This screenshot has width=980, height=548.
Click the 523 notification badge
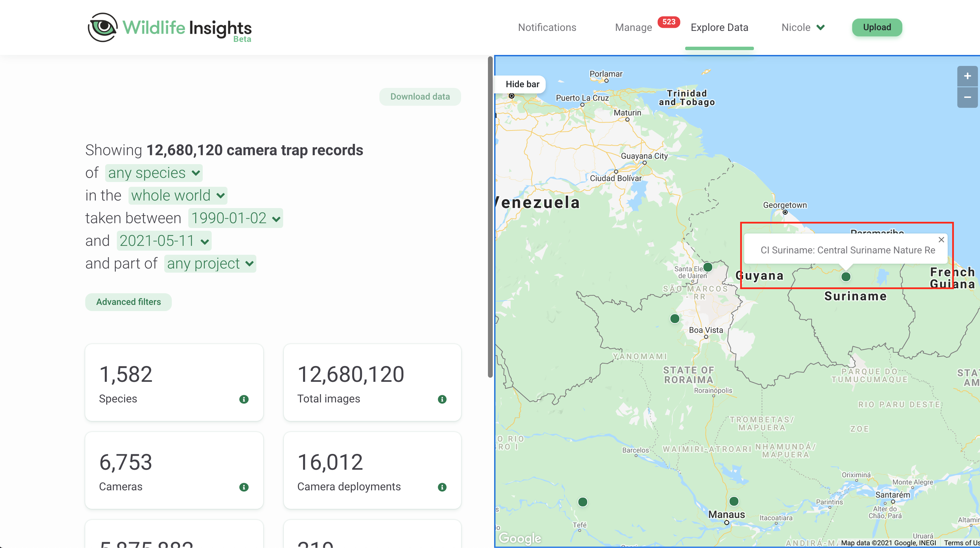[x=669, y=22]
